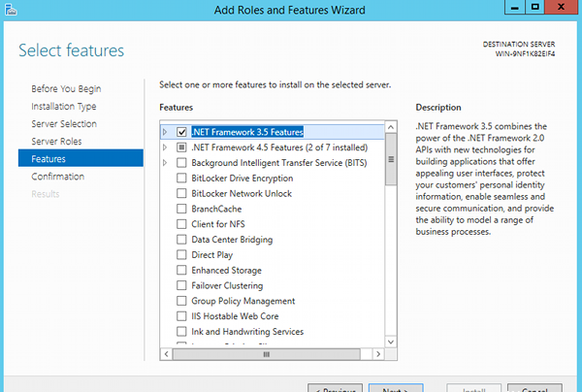This screenshot has height=392, width=582.
Task: Enable Ink and Handwriting Services checkbox
Action: tap(181, 331)
